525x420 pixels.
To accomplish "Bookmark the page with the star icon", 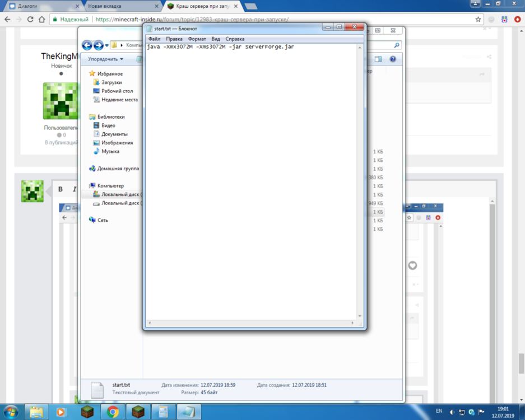I will click(478, 20).
